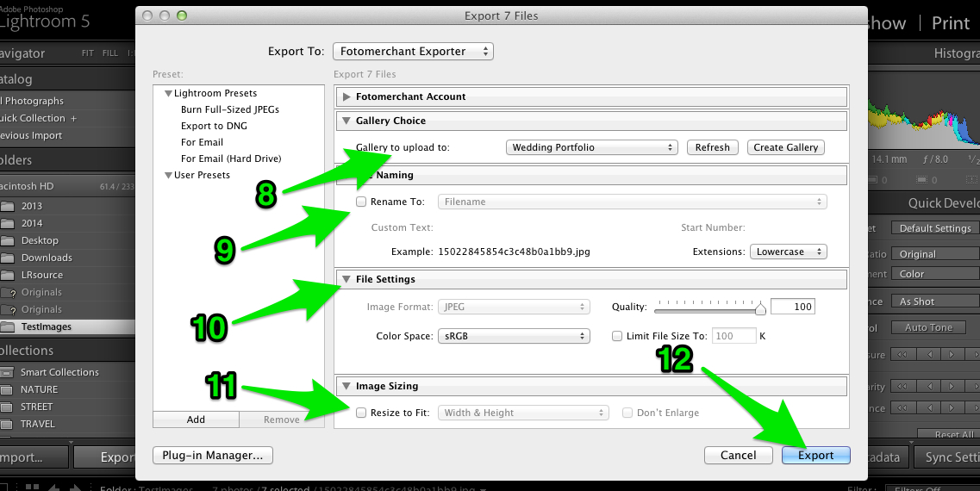This screenshot has width=980, height=491.
Task: Open Quick Collection in the Catalog panel
Action: pyautogui.click(x=33, y=118)
